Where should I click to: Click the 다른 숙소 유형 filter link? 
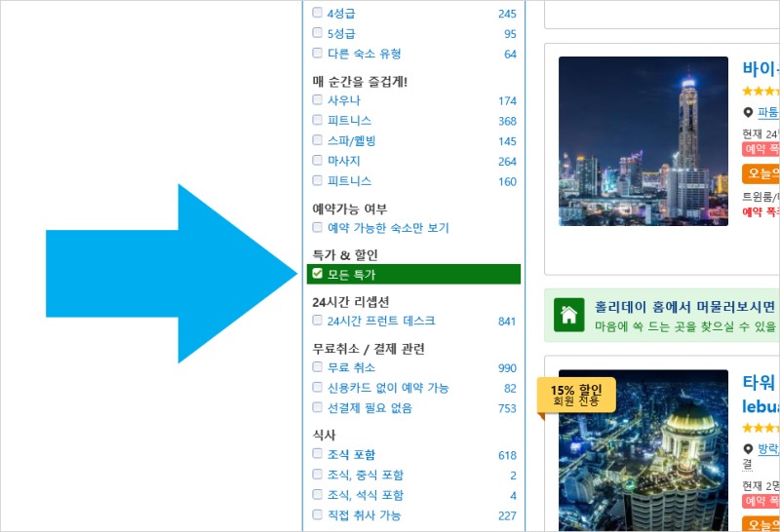point(364,54)
